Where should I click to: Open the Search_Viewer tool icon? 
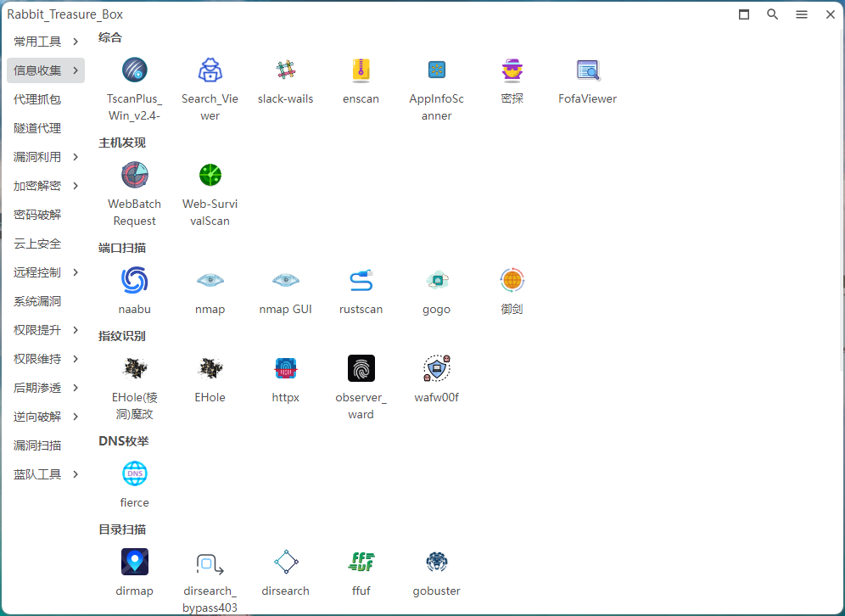[x=210, y=70]
